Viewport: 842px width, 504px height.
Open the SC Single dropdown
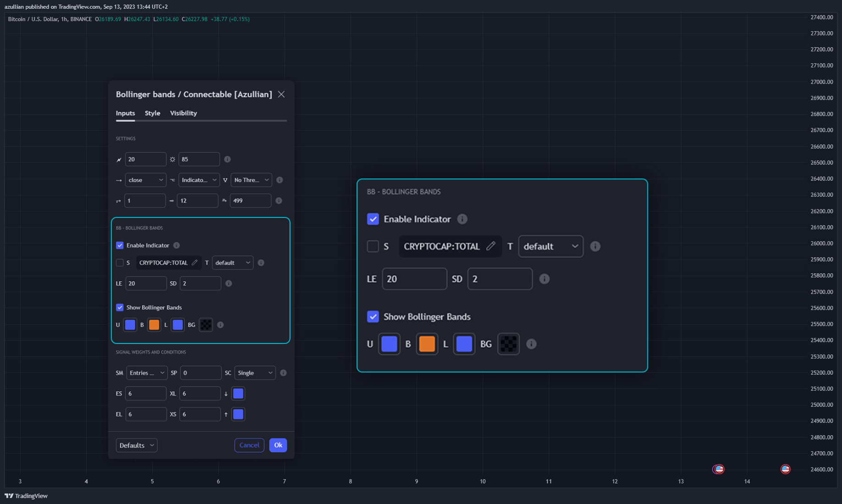pyautogui.click(x=255, y=373)
